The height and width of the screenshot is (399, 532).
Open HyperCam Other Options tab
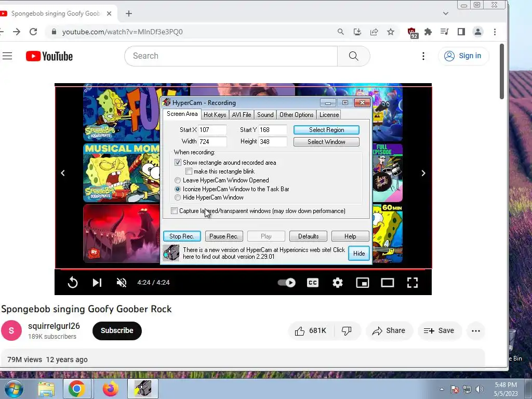click(296, 115)
